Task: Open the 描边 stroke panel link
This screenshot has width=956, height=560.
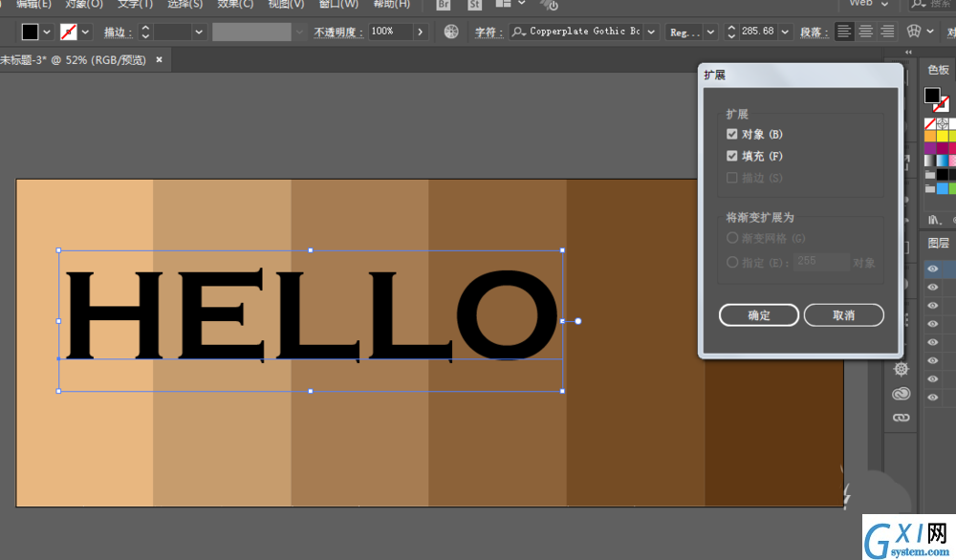Action: (x=119, y=32)
